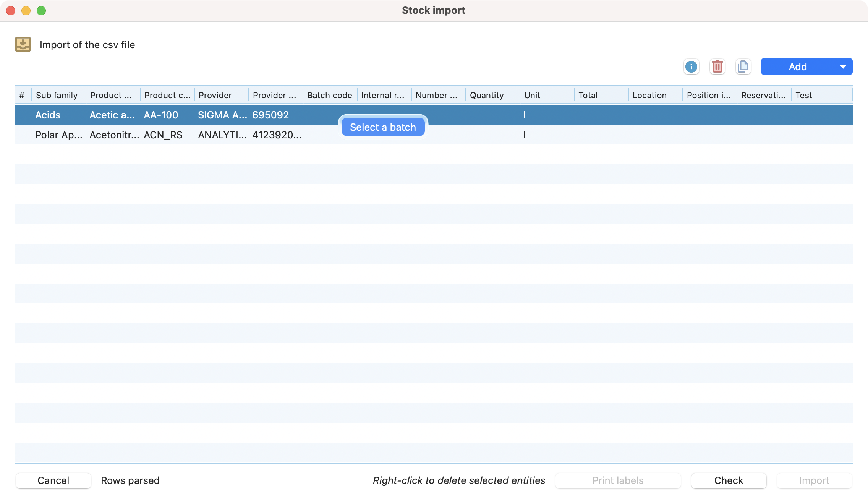Sort by Sub family column header
The height and width of the screenshot is (503, 868).
[57, 95]
